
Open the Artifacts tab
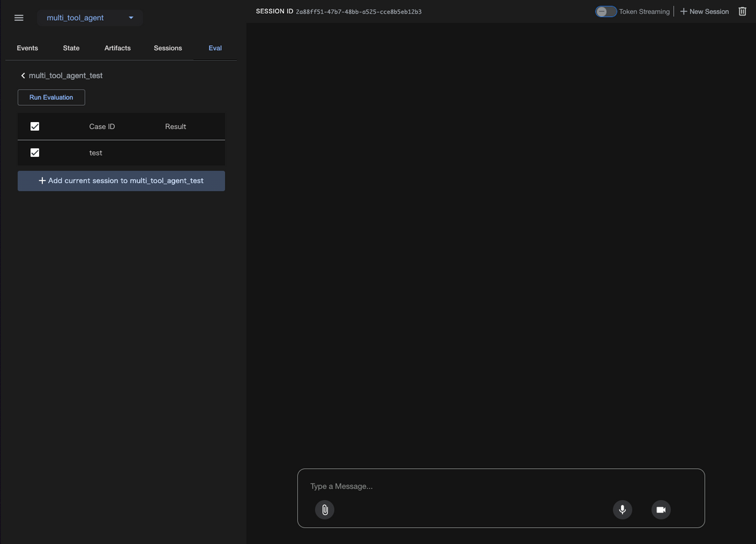click(118, 48)
